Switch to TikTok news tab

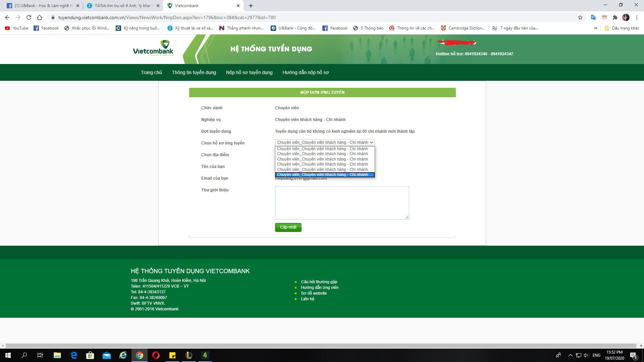[x=123, y=6]
